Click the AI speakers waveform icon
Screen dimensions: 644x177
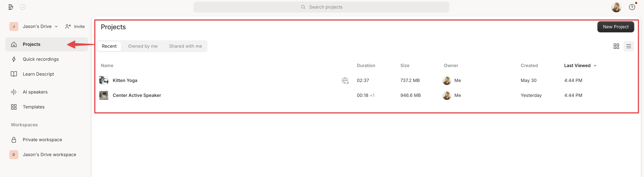click(x=14, y=92)
